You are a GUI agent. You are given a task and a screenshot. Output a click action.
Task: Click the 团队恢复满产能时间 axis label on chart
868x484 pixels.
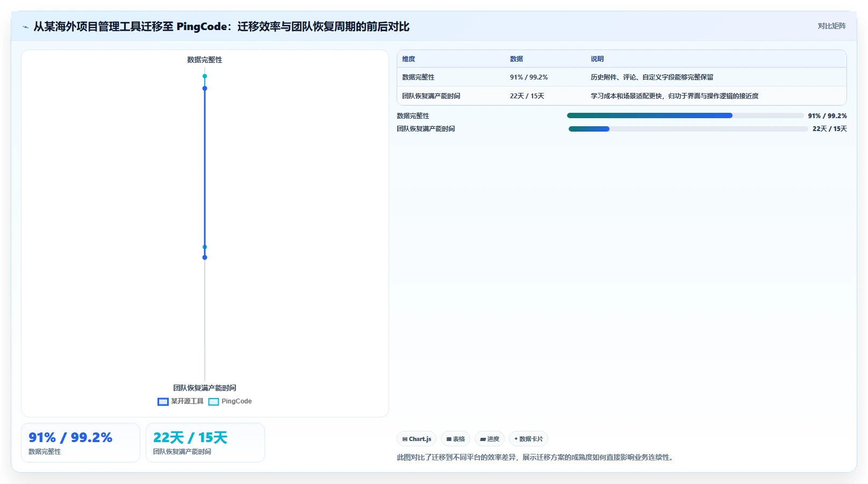click(204, 388)
